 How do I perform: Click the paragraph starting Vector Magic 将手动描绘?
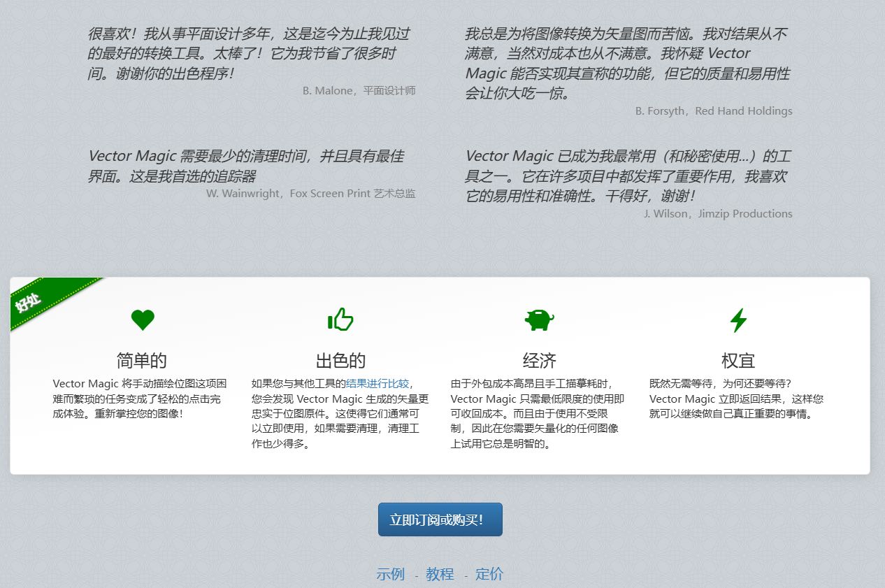[141, 399]
